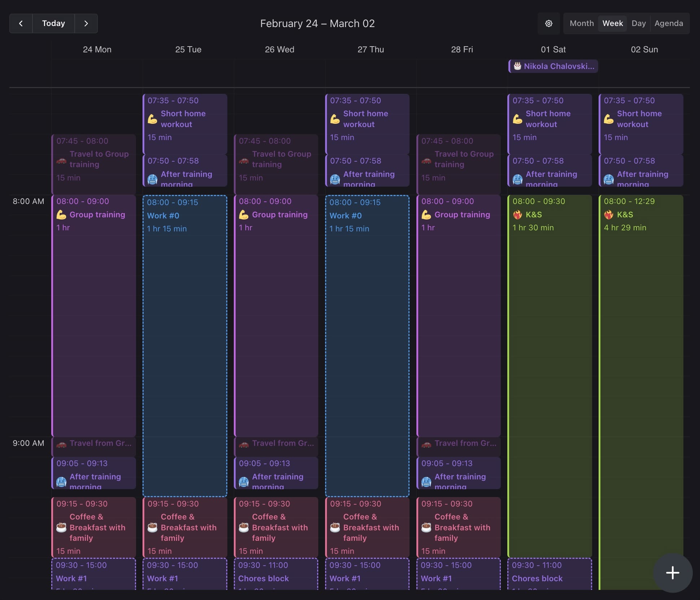Image resolution: width=700 pixels, height=600 pixels.
Task: Select the 02 Sun day header
Action: 644,49
